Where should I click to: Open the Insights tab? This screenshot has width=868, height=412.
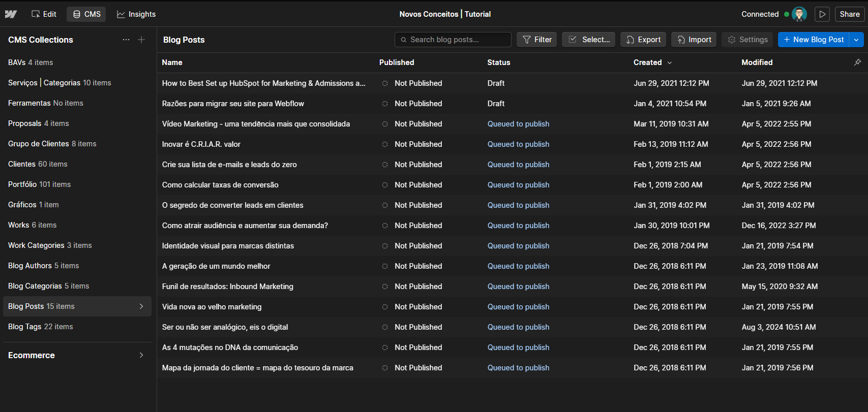tap(136, 14)
